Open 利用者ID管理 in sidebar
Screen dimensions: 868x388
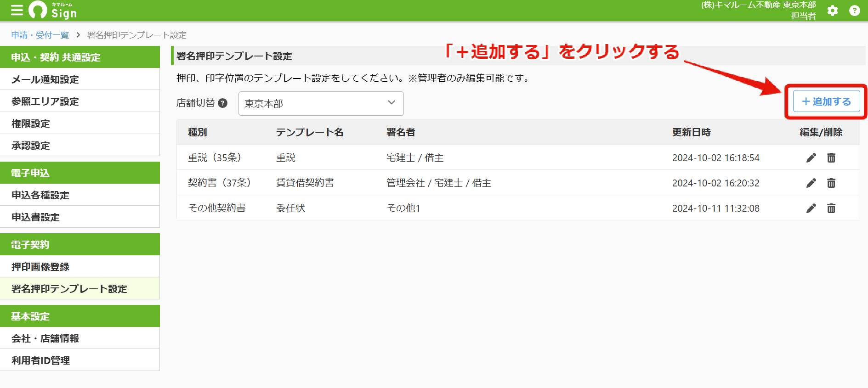pos(80,360)
